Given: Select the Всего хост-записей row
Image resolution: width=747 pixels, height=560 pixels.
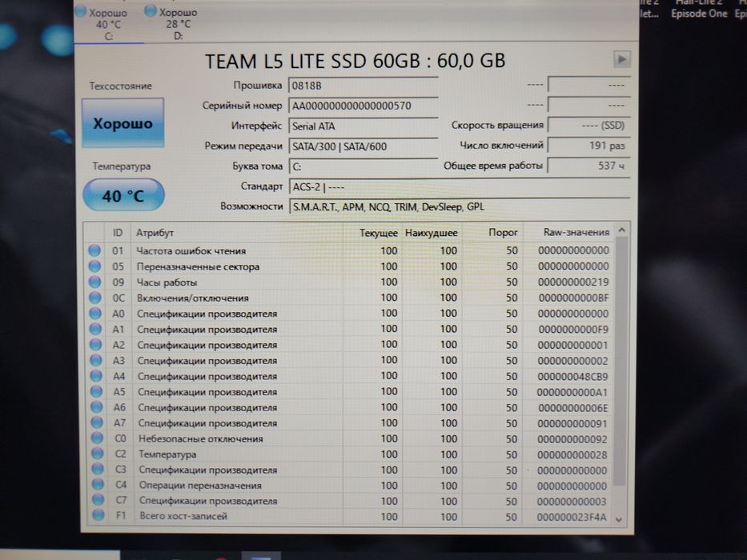Looking at the screenshot, I should pyautogui.click(x=350, y=516).
